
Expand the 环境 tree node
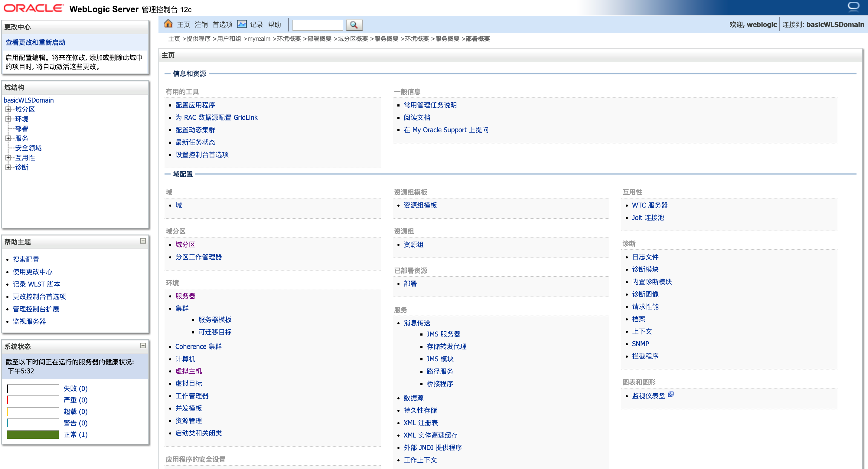point(8,119)
